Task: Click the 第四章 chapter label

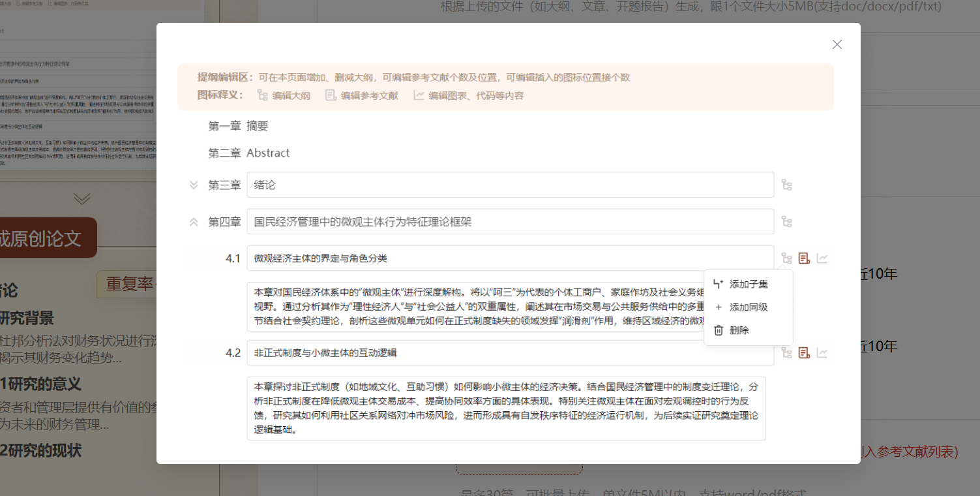Action: click(224, 222)
